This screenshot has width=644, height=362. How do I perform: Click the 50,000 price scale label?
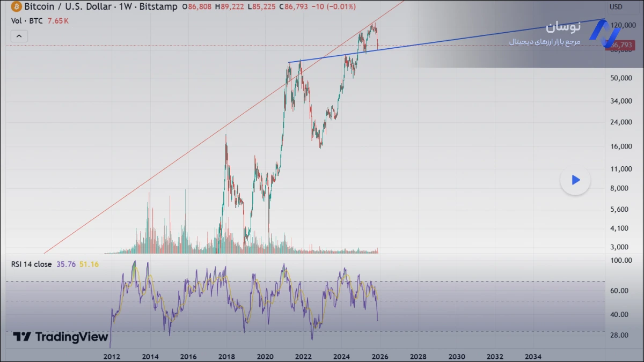pyautogui.click(x=620, y=78)
